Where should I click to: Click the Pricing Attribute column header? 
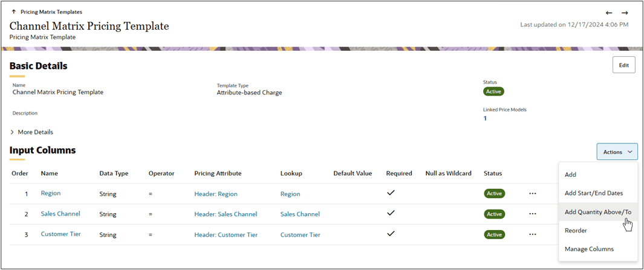[x=218, y=173]
